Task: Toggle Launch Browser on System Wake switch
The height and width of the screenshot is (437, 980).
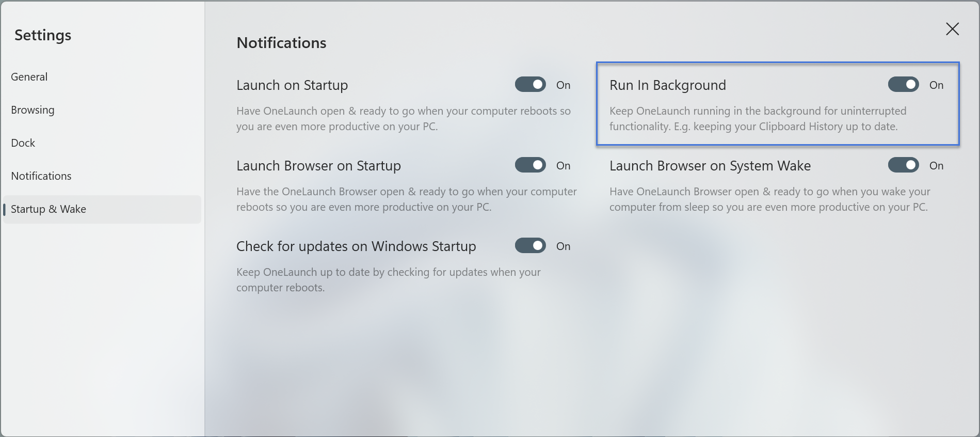Action: tap(903, 165)
